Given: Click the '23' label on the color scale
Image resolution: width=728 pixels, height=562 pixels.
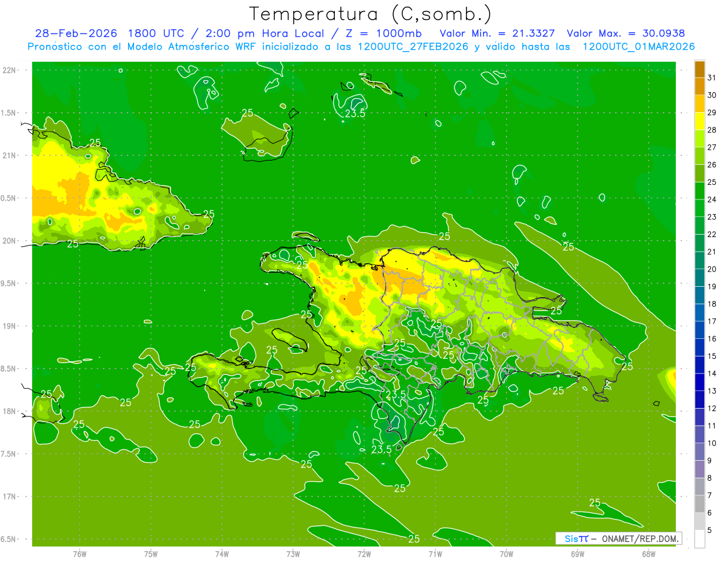Looking at the screenshot, I should tap(712, 217).
